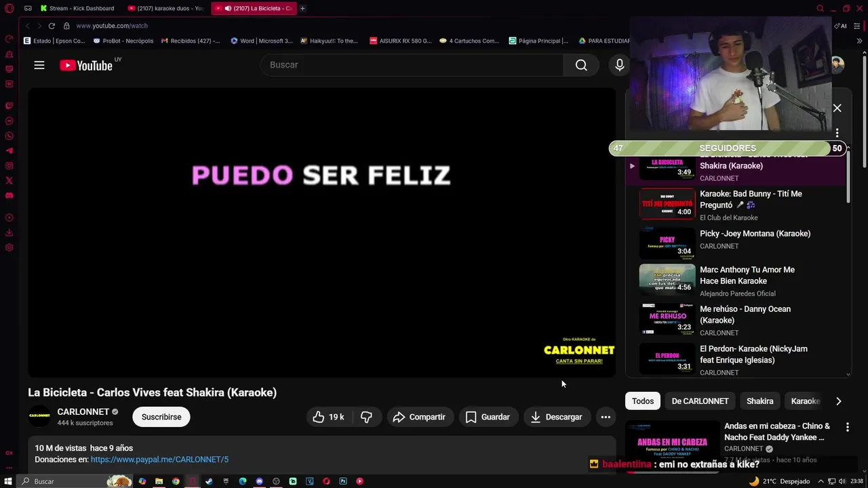The height and width of the screenshot is (488, 868).
Task: Open WhatsApp in Opera sidebar
Action: (9, 136)
